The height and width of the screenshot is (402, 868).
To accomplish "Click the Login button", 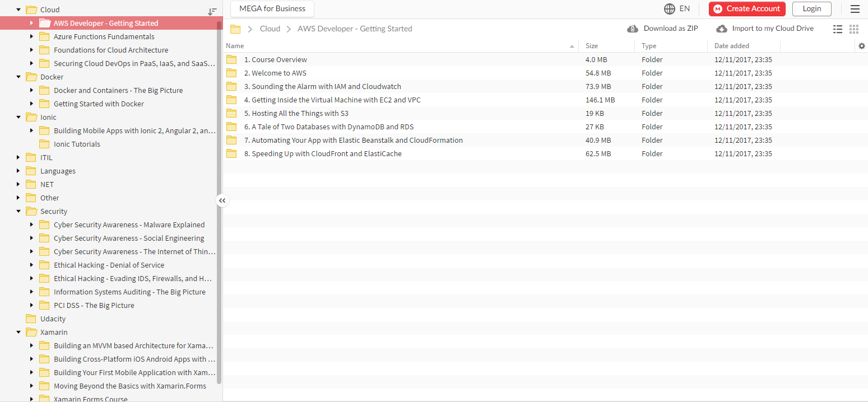I will [812, 8].
